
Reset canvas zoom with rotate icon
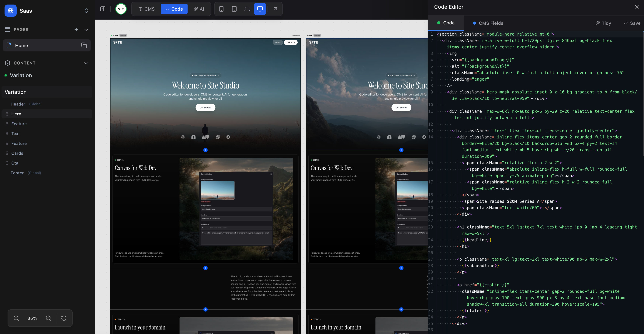tap(64, 318)
